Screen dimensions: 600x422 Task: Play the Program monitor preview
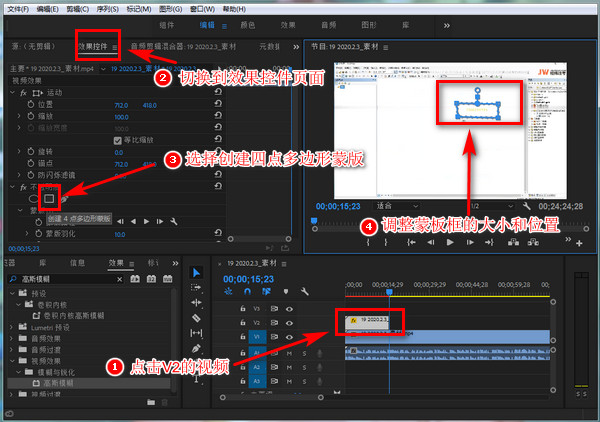(x=450, y=242)
